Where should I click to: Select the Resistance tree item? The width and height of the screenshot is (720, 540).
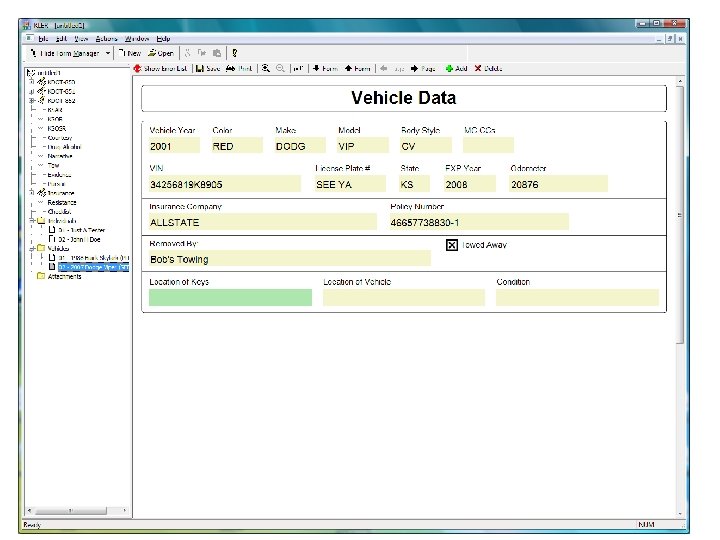pyautogui.click(x=62, y=202)
